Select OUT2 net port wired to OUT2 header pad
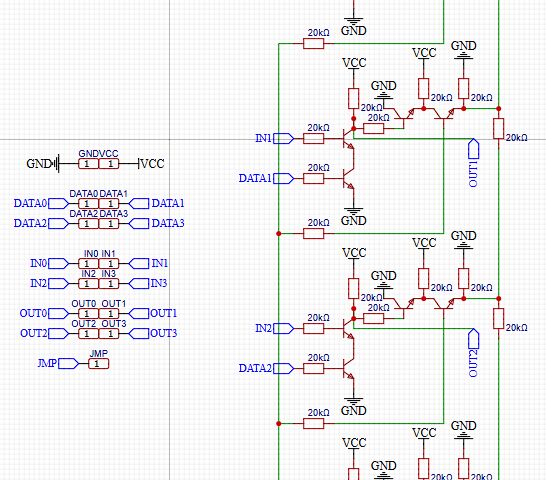 pyautogui.click(x=58, y=334)
